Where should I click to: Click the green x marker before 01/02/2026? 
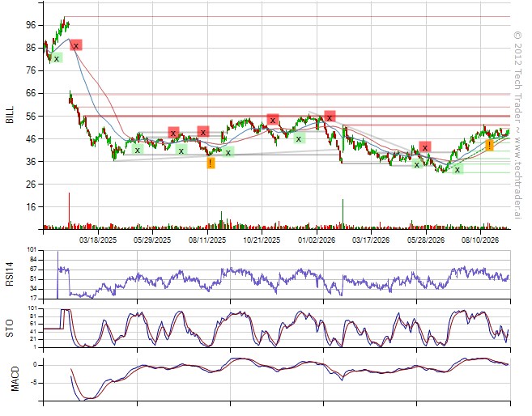299,138
